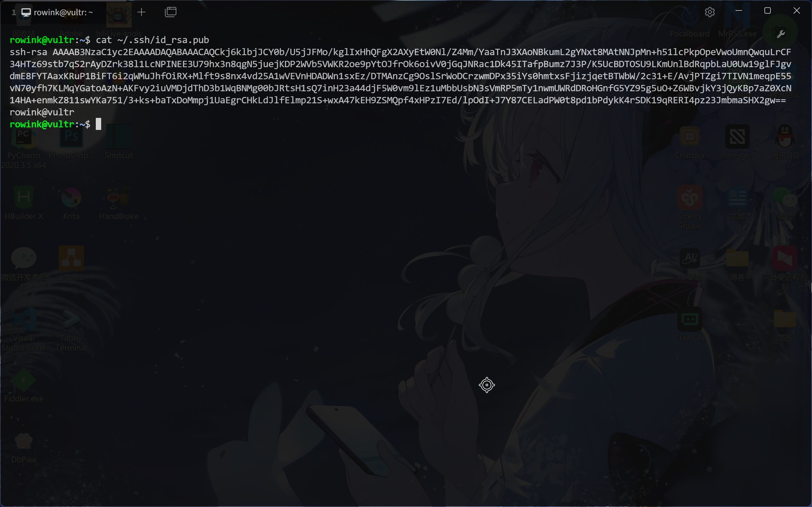Viewport: 812px width, 507px height.
Task: Click the tab index number 1
Action: (x=14, y=12)
